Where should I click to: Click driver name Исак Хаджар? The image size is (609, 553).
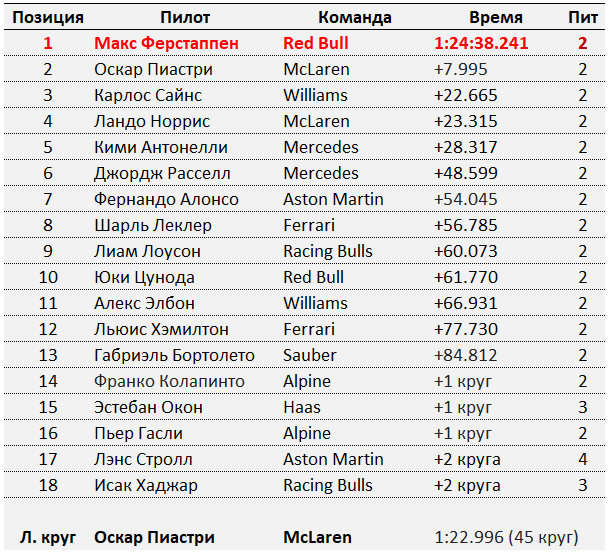(146, 485)
